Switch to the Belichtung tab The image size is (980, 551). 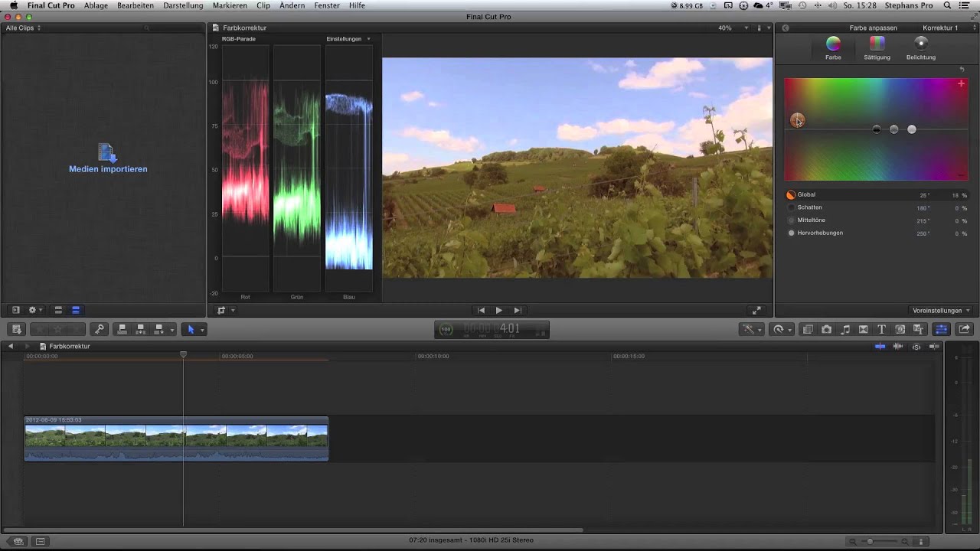[920, 47]
